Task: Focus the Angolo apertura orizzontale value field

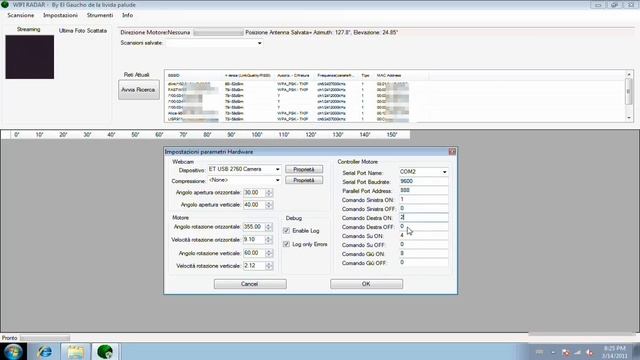Action: [x=254, y=193]
